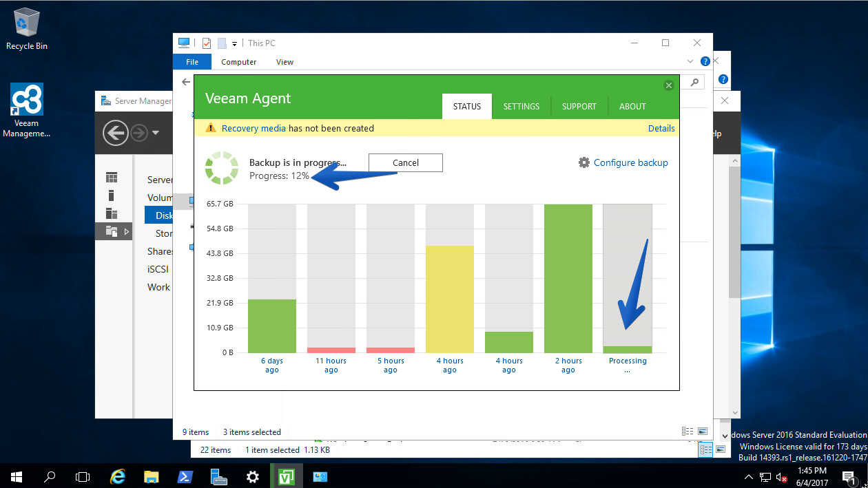Click the search magnifier in the This PC window
The width and height of the screenshot is (868, 488).
[x=694, y=82]
